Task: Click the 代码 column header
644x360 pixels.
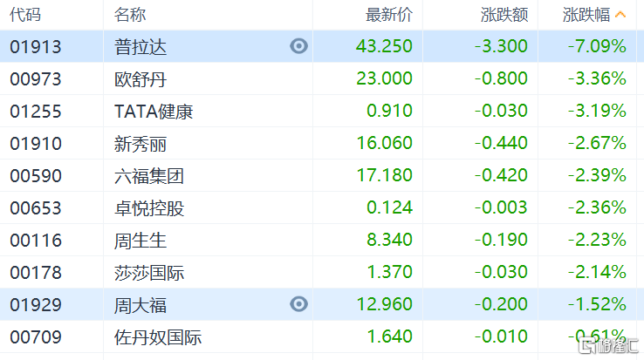Action: 26,14
